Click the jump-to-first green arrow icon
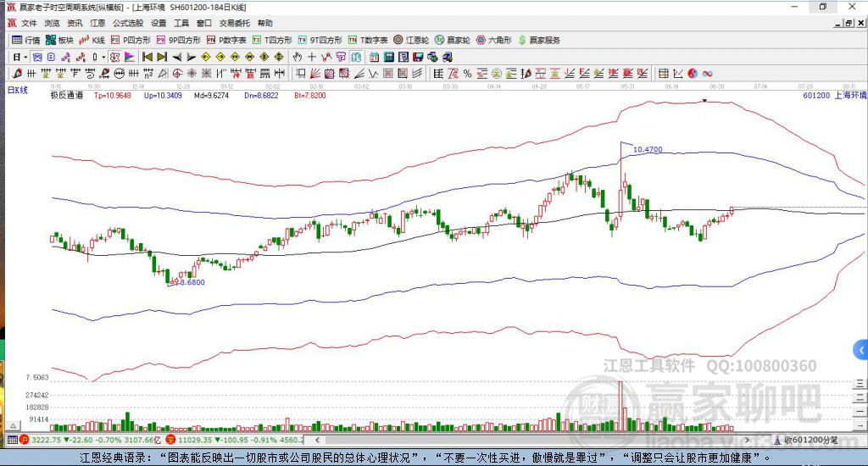This screenshot has height=466, width=868. pos(147,57)
